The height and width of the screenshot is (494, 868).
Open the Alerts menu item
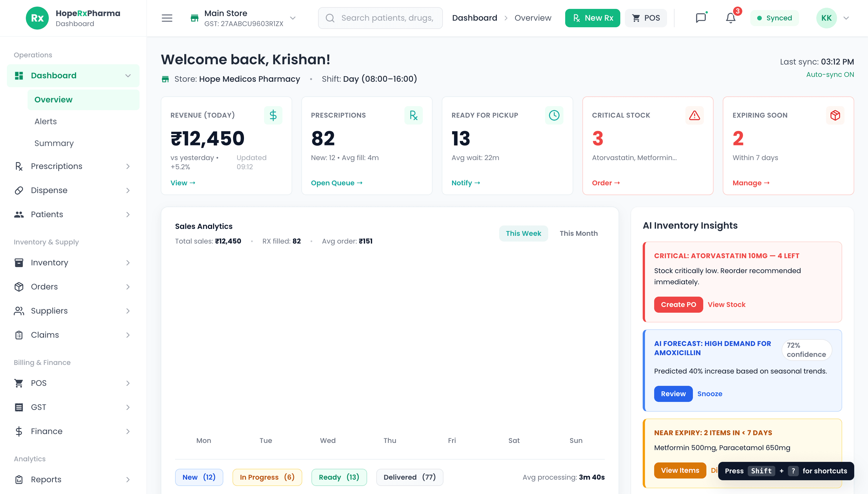coord(45,121)
